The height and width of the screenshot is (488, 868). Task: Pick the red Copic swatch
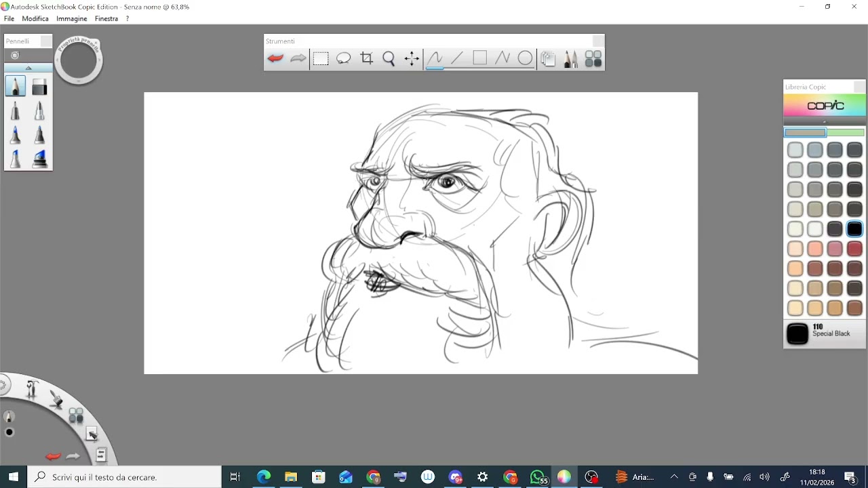pos(854,249)
